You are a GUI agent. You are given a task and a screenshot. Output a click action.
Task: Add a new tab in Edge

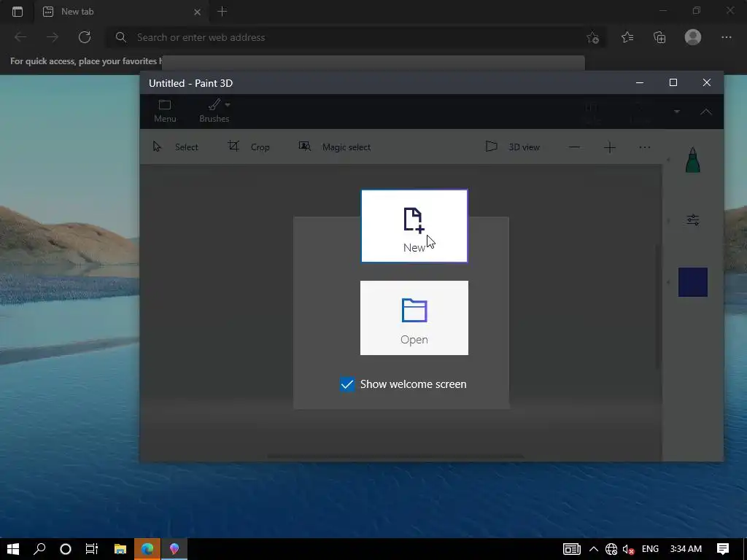tap(222, 12)
